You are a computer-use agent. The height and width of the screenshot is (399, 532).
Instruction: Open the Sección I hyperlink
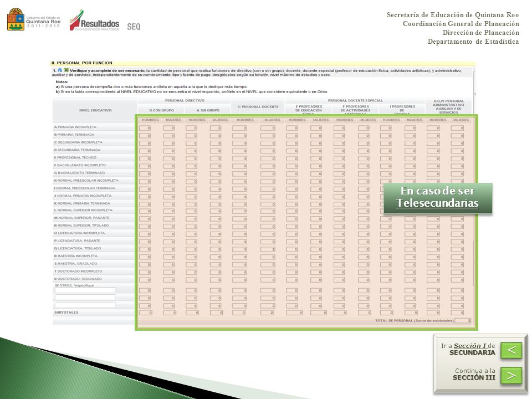point(470,346)
